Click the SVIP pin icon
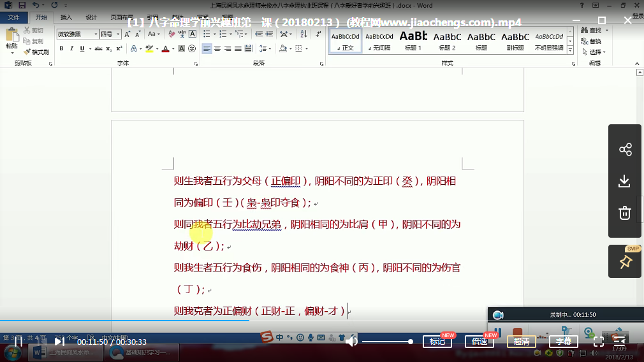This screenshot has height=362, width=644. point(626,262)
